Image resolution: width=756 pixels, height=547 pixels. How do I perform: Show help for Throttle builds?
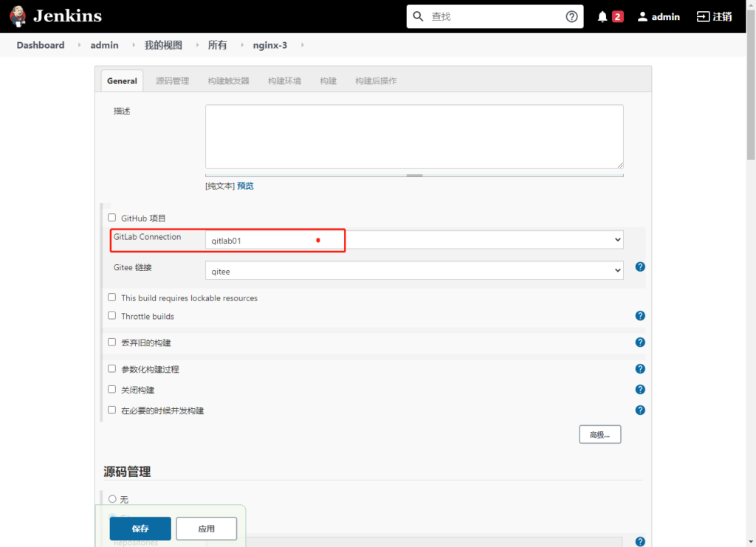[x=640, y=316]
